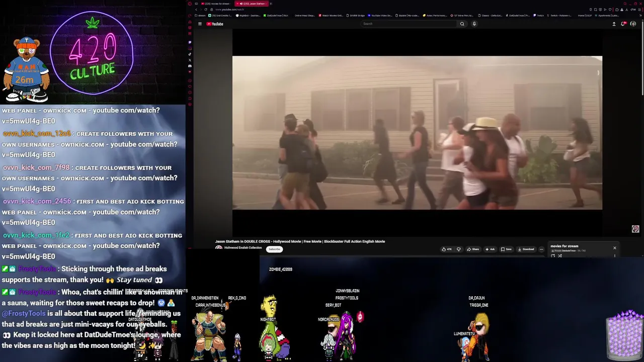Viewport: 644px width, 362px height.
Task: Open YouTube create upload icon
Action: point(614,24)
